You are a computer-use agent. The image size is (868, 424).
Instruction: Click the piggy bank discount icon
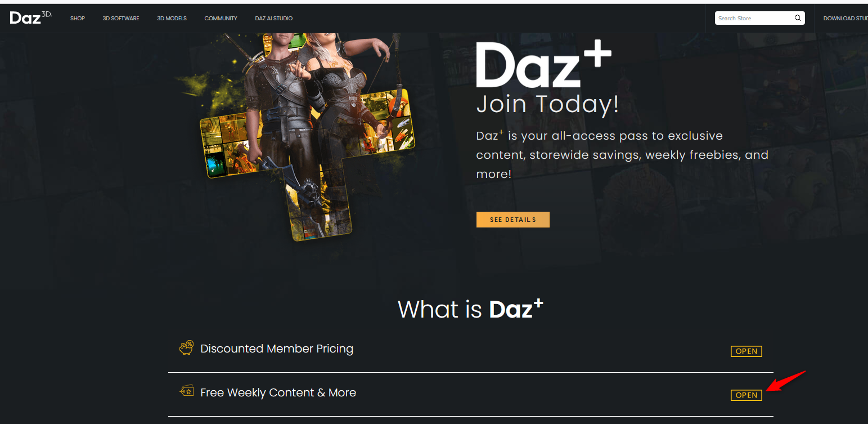pos(186,347)
